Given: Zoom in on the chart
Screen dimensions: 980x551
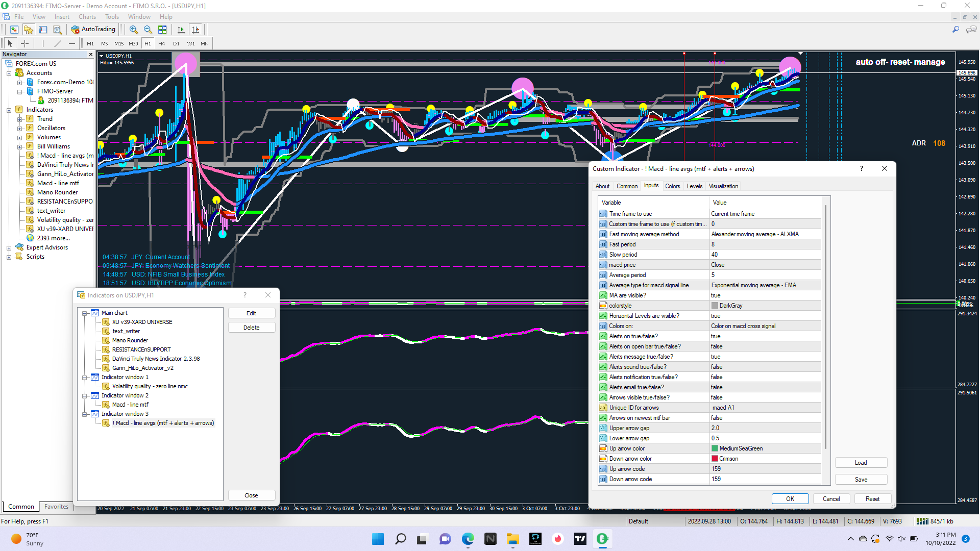Looking at the screenshot, I should (133, 30).
